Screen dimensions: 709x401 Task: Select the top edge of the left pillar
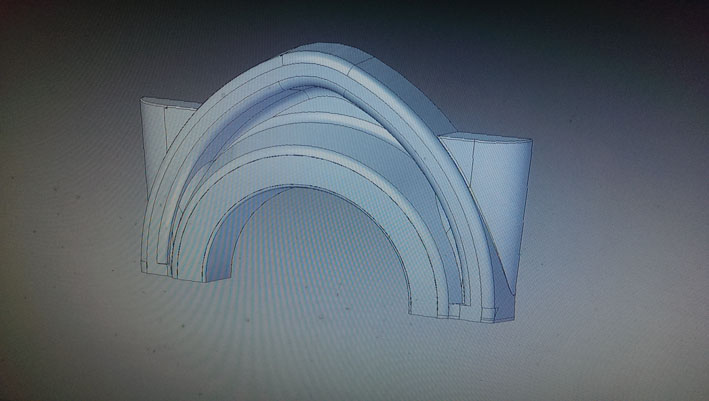(x=165, y=100)
